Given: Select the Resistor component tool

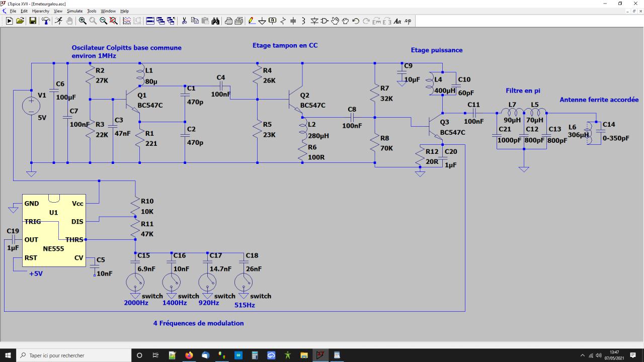Looking at the screenshot, I should point(283,21).
